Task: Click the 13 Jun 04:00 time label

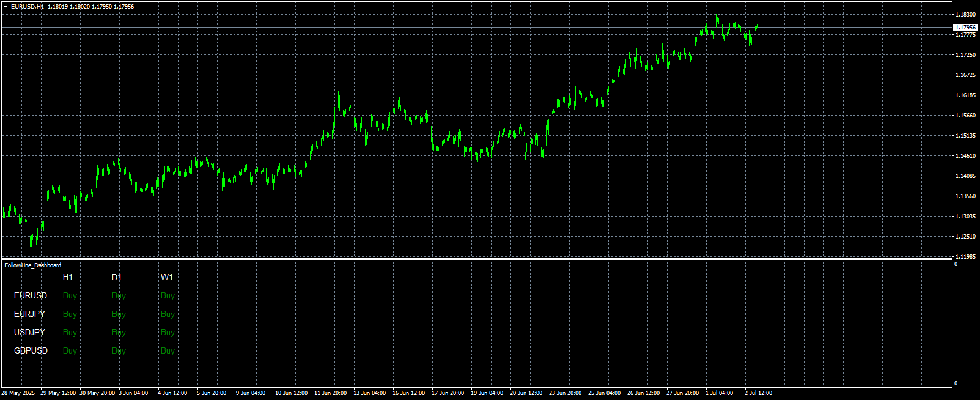Action: (370, 393)
